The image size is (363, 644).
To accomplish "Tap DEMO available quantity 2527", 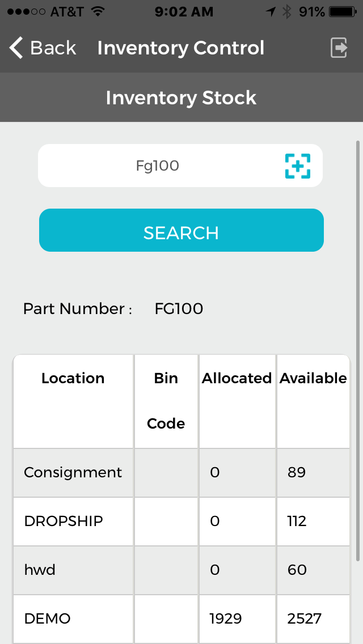I will (305, 618).
